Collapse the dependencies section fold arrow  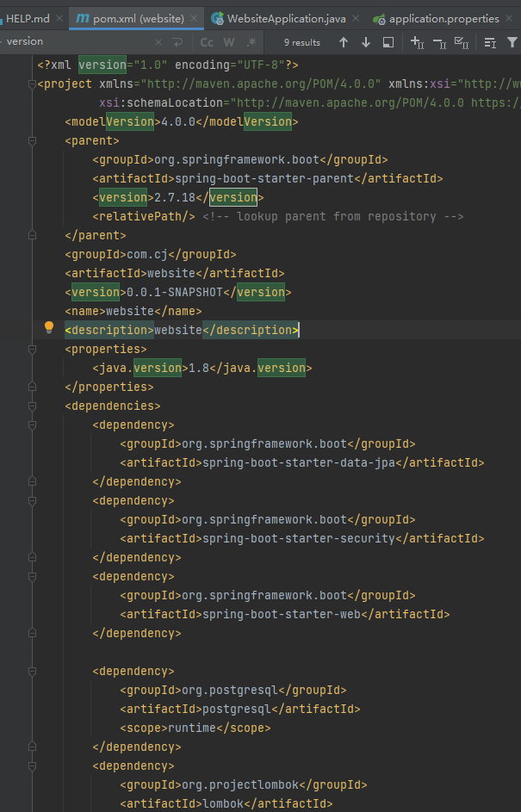(32, 405)
